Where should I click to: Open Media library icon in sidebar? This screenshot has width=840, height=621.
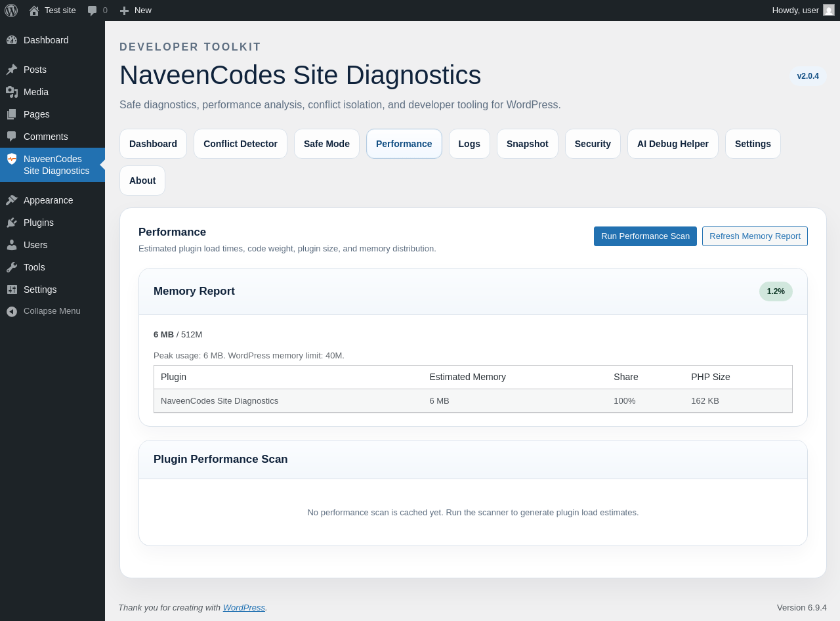(12, 92)
